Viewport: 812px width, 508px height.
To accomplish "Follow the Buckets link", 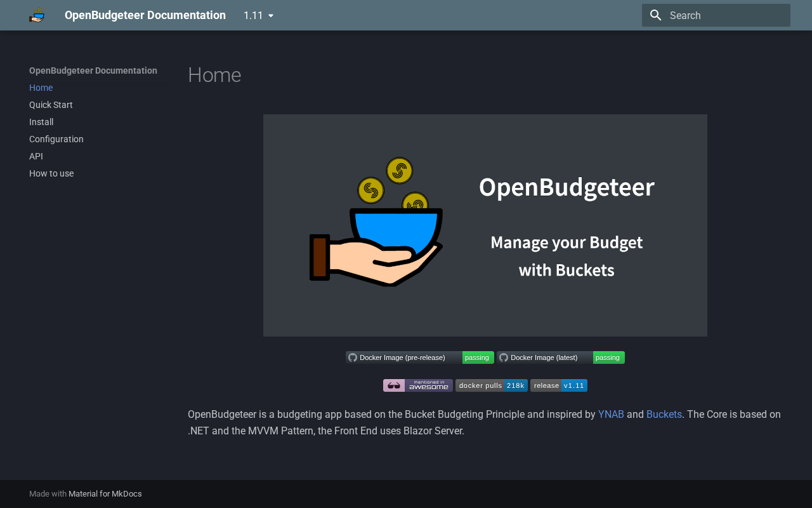I will coord(664,414).
